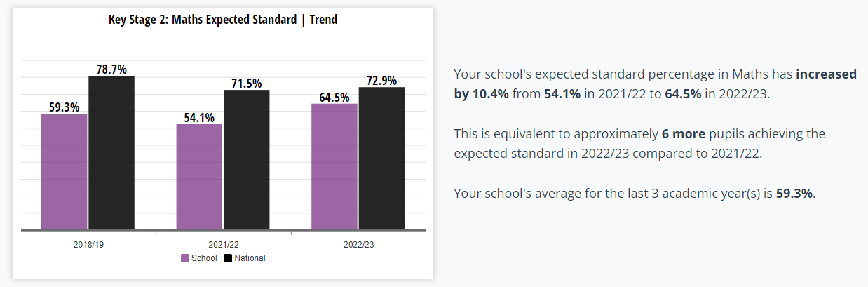The image size is (868, 287).
Task: Click the 59.3% bar data label
Action: 64,107
